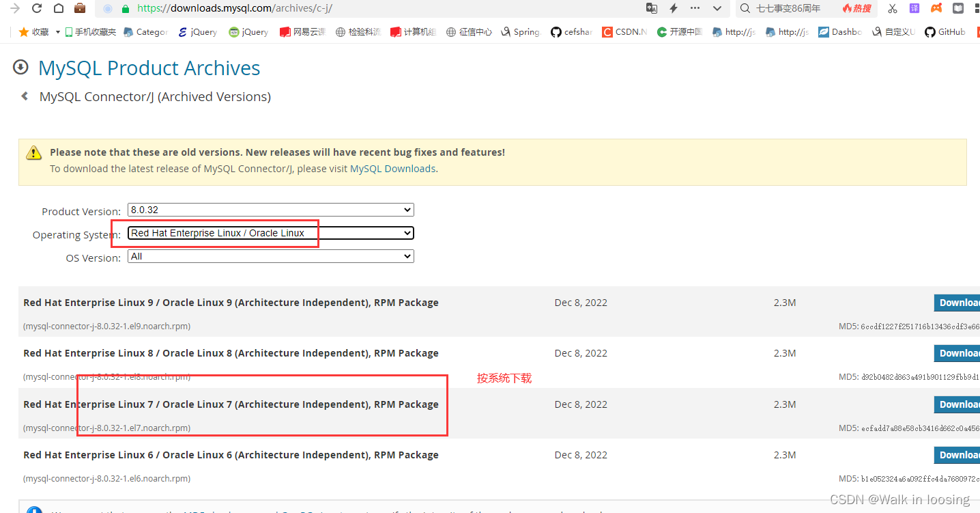
Task: Open the second http://js bookmark
Action: 787,32
